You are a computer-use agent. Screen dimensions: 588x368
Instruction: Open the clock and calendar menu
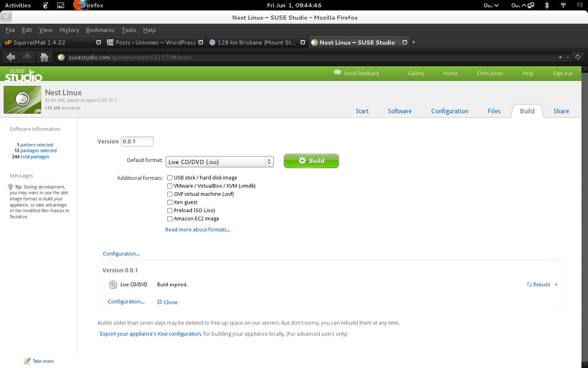[294, 5]
